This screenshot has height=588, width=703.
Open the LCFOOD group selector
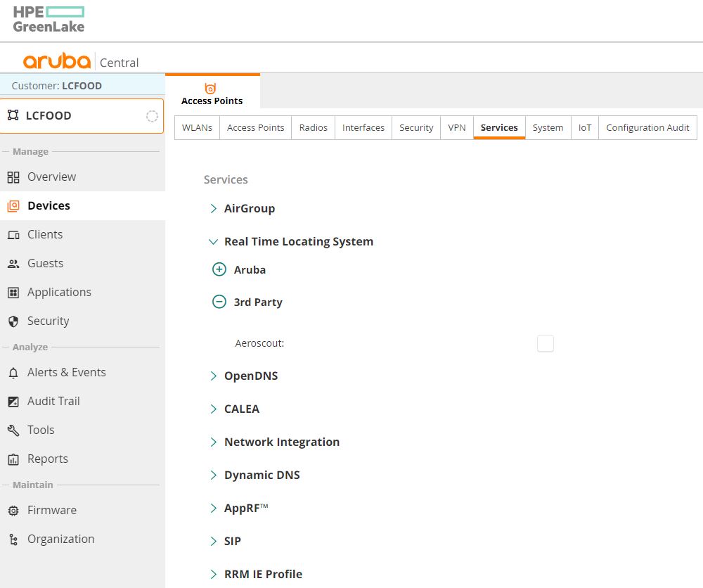(x=82, y=116)
